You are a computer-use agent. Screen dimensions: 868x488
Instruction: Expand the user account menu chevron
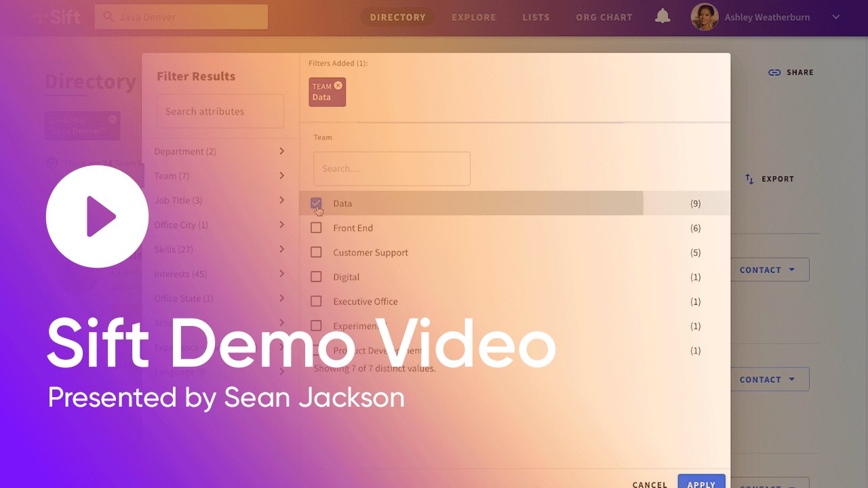(x=836, y=18)
